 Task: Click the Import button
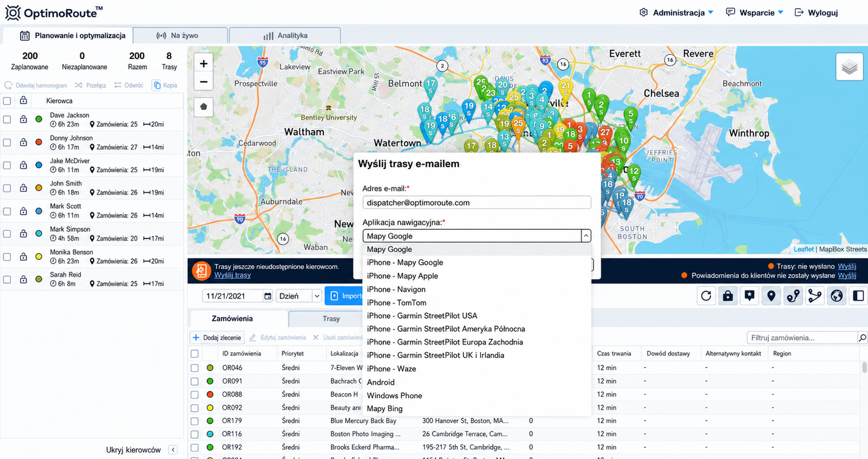pyautogui.click(x=344, y=296)
